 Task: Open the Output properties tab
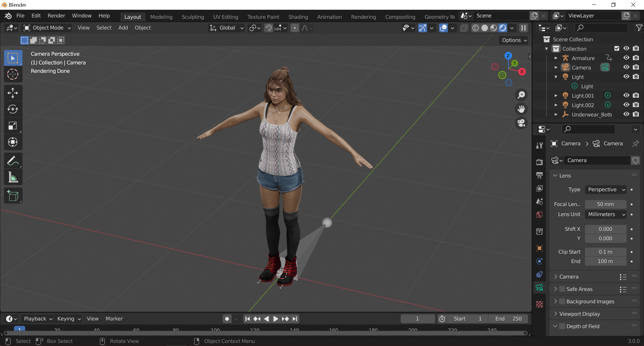[x=539, y=175]
